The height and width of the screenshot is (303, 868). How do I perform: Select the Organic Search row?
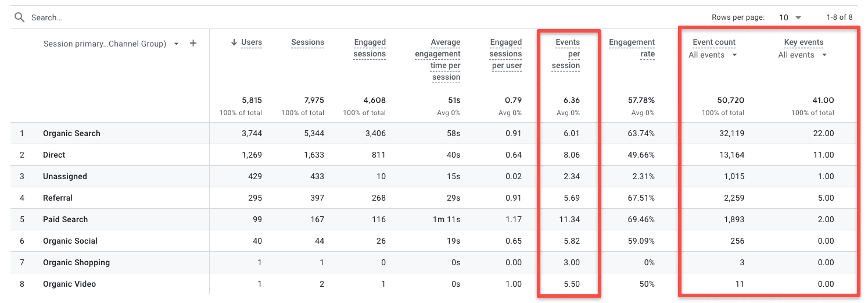coord(71,133)
